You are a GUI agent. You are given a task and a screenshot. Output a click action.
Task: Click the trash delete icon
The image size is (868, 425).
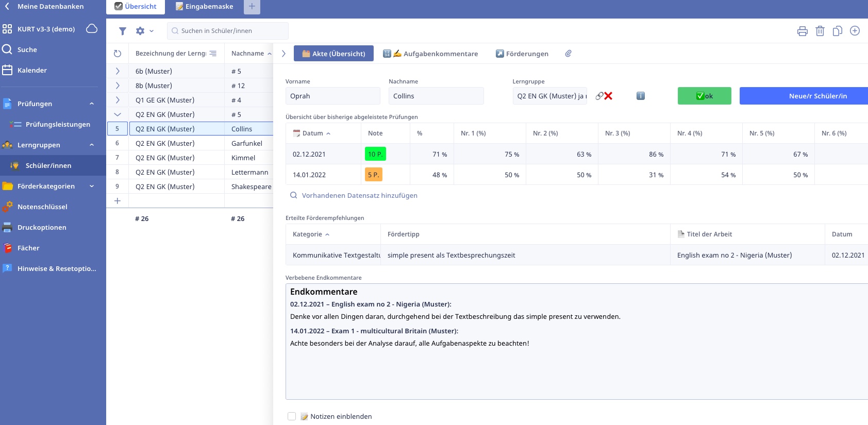820,31
